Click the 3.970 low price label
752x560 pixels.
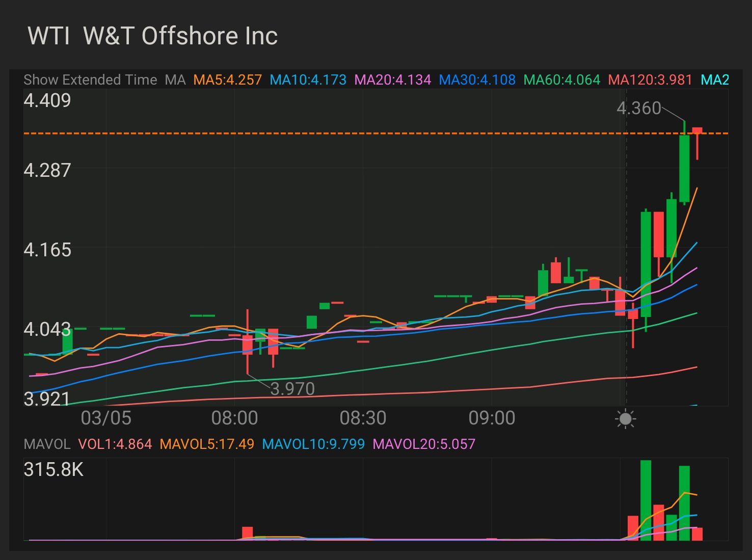[292, 389]
